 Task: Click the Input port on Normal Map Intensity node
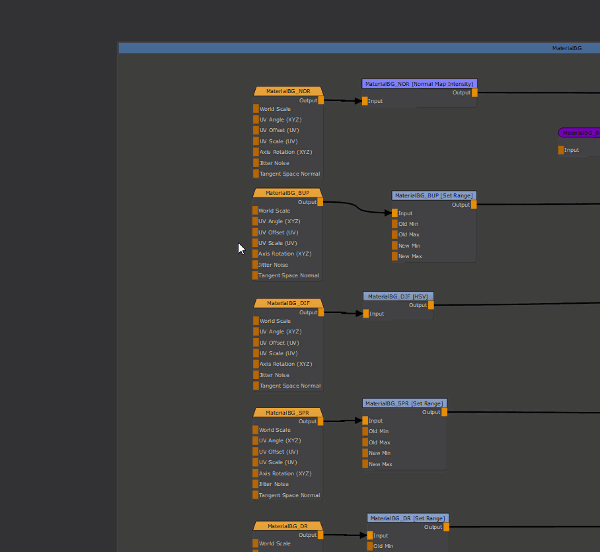pos(365,101)
